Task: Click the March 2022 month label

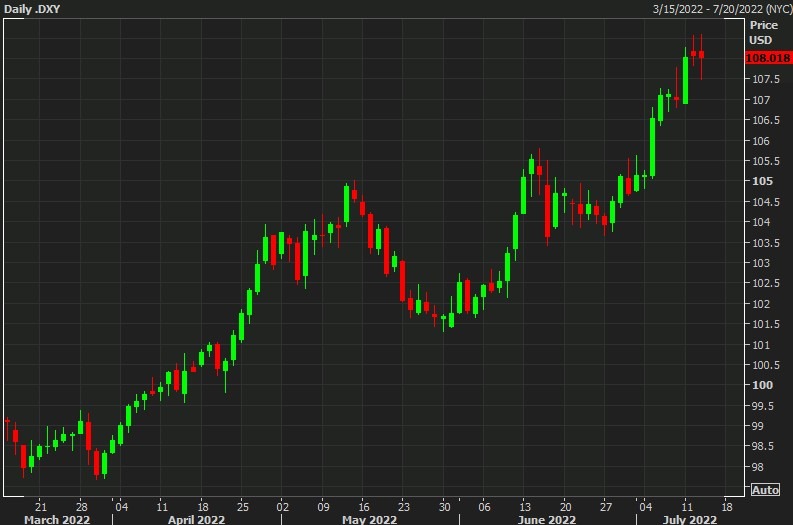Action: pos(57,519)
